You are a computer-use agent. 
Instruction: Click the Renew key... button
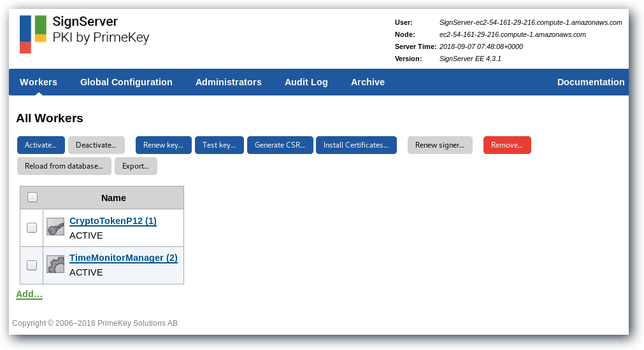click(163, 145)
